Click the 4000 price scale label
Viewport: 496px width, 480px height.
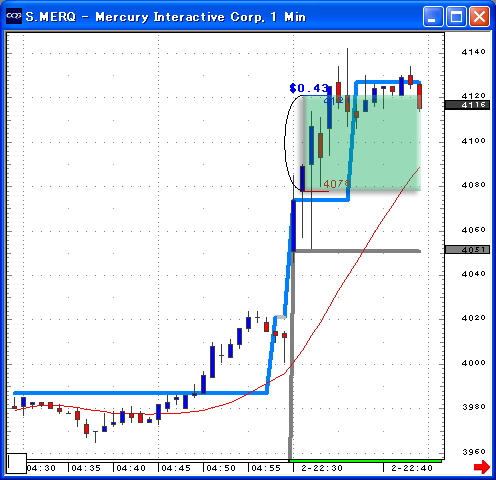pos(473,363)
